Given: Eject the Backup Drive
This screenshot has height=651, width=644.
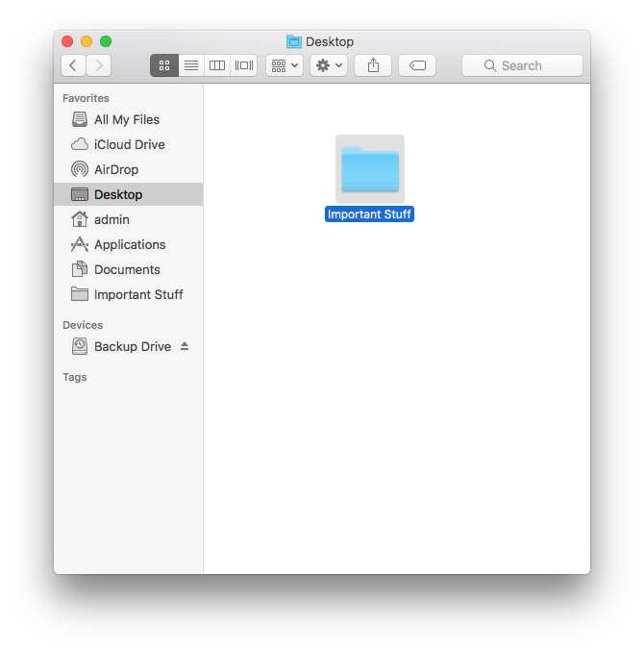Looking at the screenshot, I should pyautogui.click(x=185, y=346).
